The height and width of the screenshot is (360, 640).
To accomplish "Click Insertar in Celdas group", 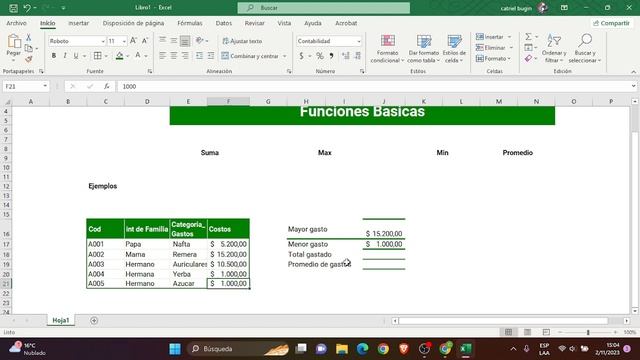I will click(493, 37).
